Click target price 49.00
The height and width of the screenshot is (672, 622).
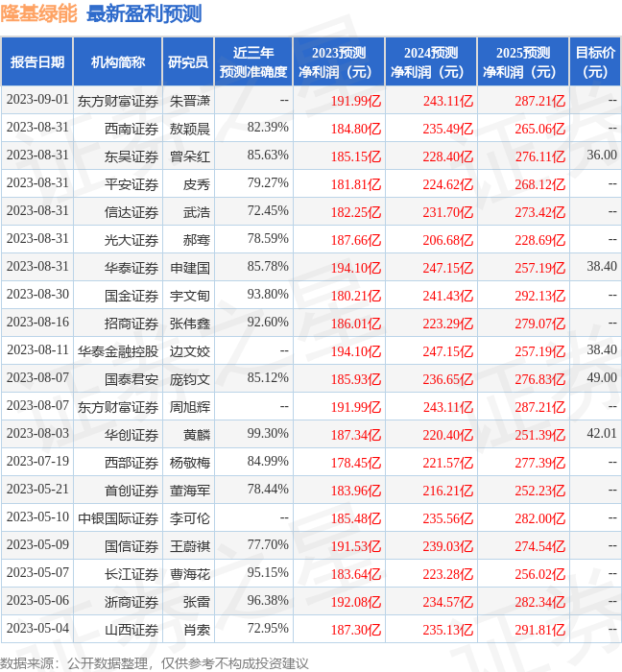[602, 377]
